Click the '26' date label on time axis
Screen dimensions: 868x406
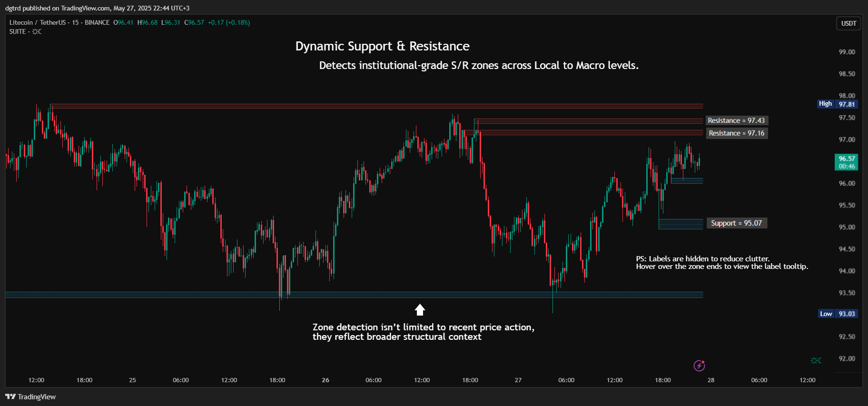point(325,380)
